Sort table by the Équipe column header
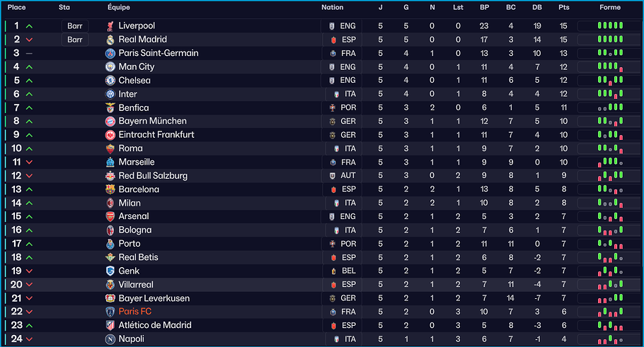 point(118,7)
